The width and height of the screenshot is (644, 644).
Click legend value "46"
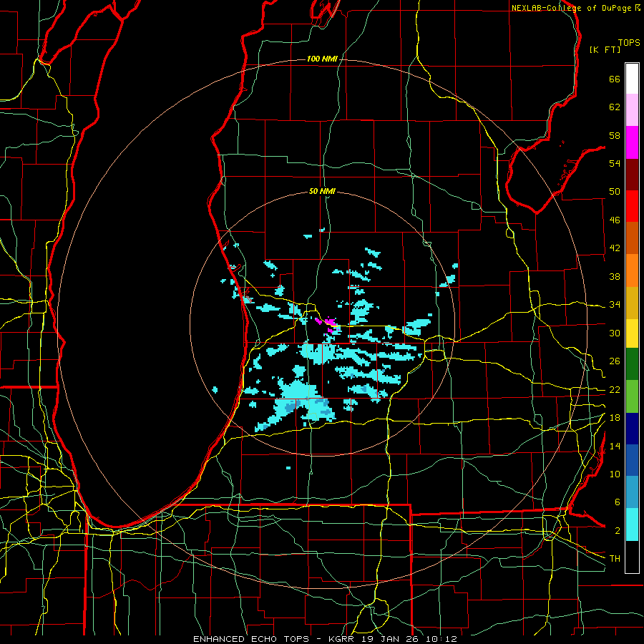(615, 220)
